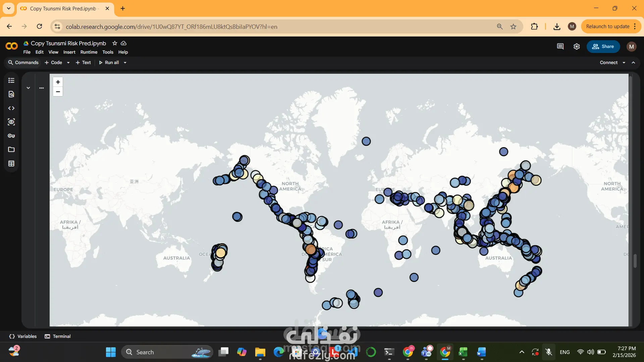Click the cloud save status icon
The image size is (644, 362).
point(123,43)
